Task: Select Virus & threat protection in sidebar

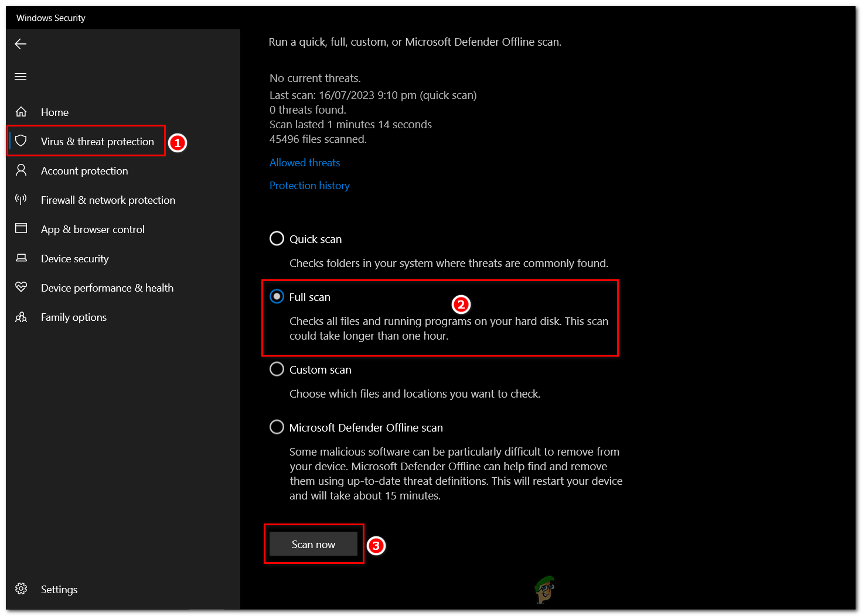Action: (97, 141)
